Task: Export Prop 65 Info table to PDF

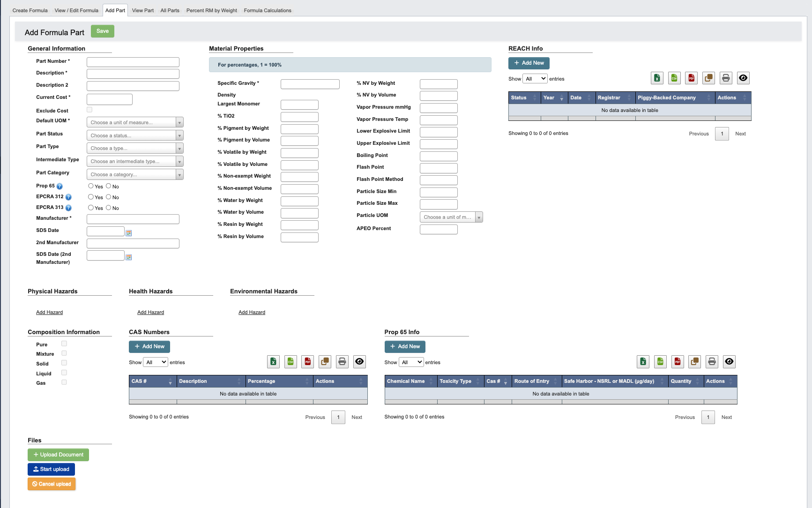Action: click(x=677, y=362)
